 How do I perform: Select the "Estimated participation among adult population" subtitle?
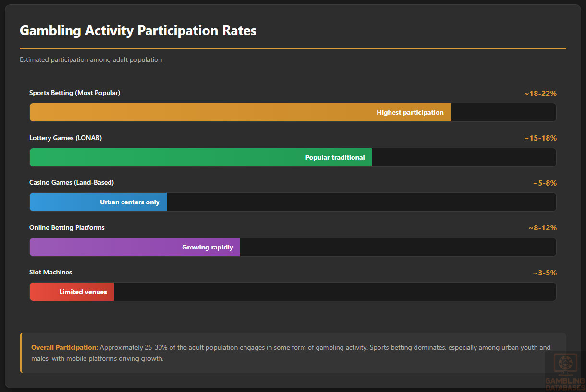click(x=91, y=60)
